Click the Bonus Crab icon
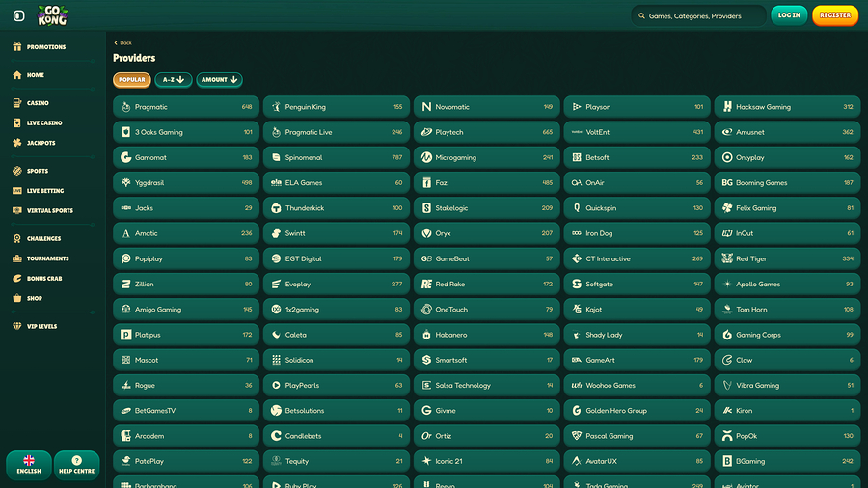 (x=17, y=279)
